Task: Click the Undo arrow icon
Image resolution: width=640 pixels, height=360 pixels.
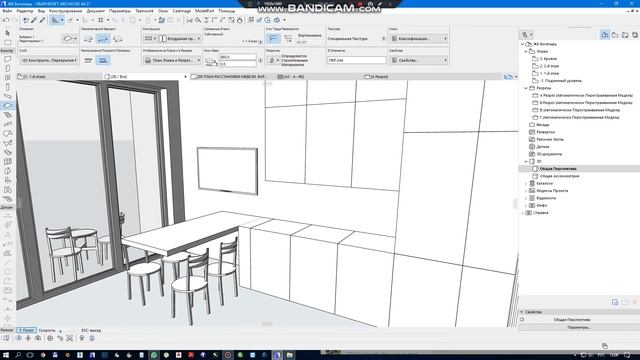Action: pyautogui.click(x=6, y=20)
